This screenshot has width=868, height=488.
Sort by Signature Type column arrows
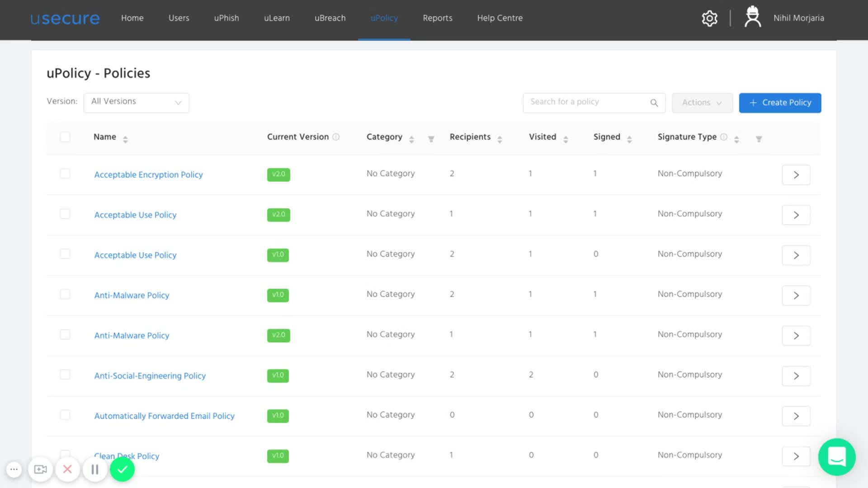tap(736, 139)
